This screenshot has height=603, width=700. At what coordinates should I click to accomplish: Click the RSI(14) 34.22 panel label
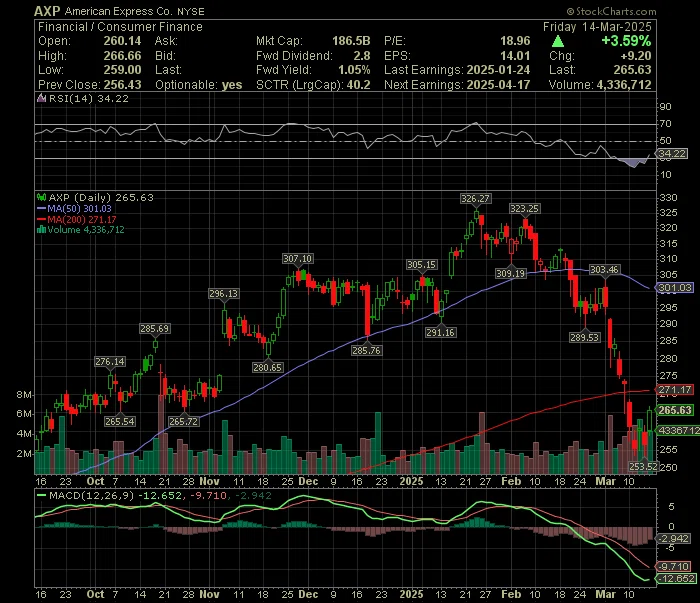click(x=88, y=99)
